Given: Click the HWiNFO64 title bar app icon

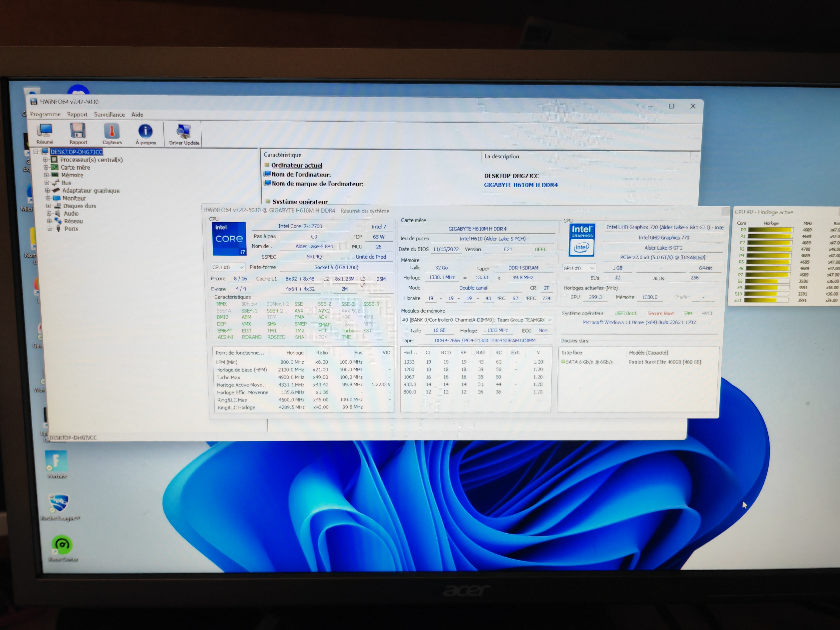Looking at the screenshot, I should tap(34, 101).
